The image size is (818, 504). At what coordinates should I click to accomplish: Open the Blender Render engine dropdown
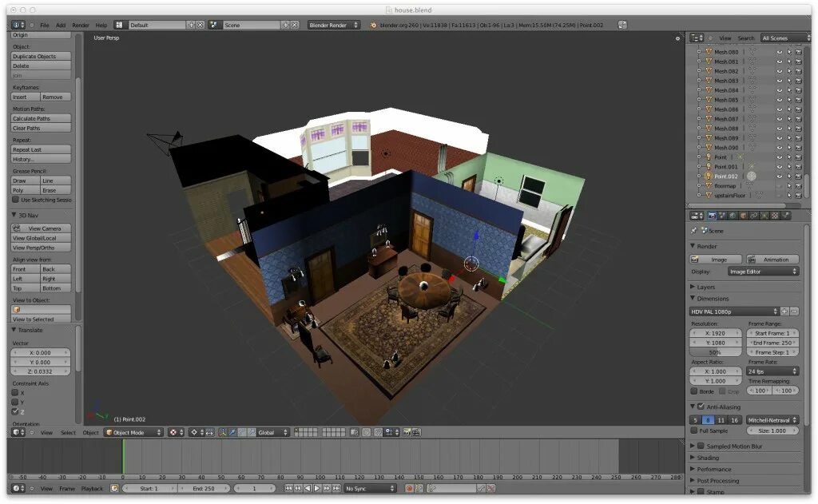click(x=334, y=25)
